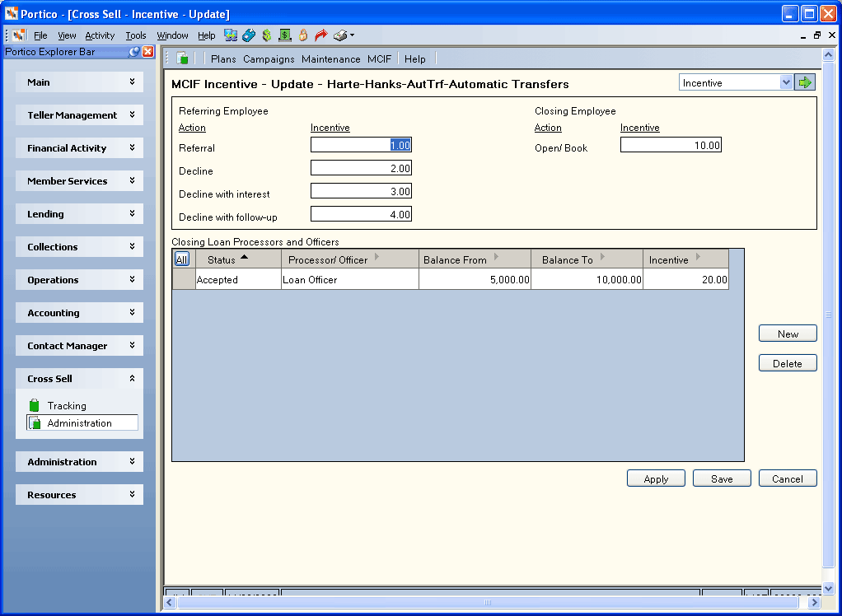Open the Cross Sell toolbar Help menu
Viewport: 842px width, 616px height.
pos(414,59)
